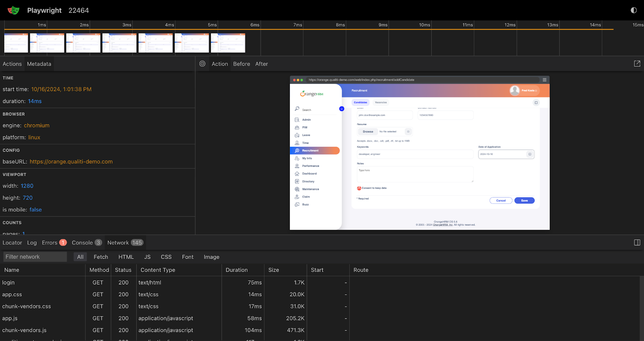Select the chunk-vendors.js request row
Screen dimensions: 644x341
click(320, 330)
